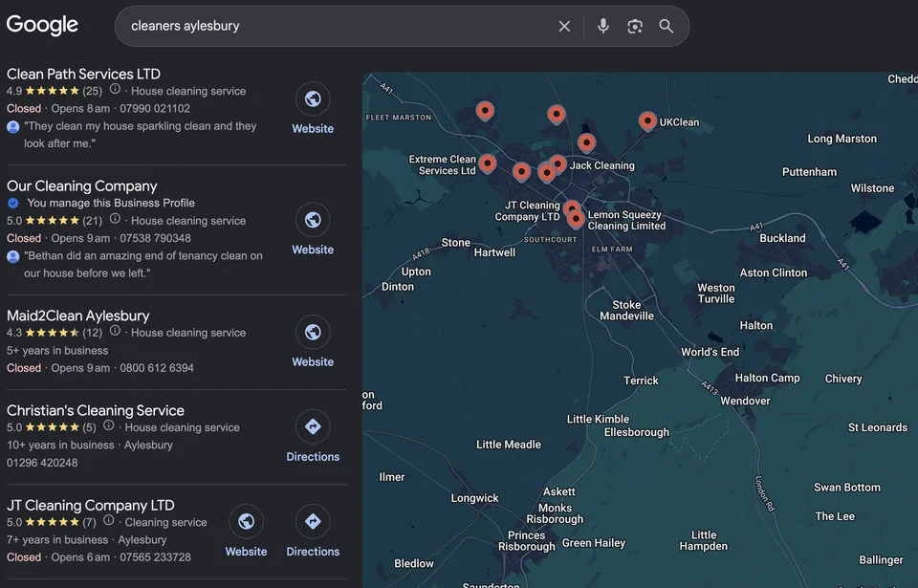Select the Lemon Squeezy Cleaning Limited pin
This screenshot has height=588, width=918.
[x=576, y=219]
